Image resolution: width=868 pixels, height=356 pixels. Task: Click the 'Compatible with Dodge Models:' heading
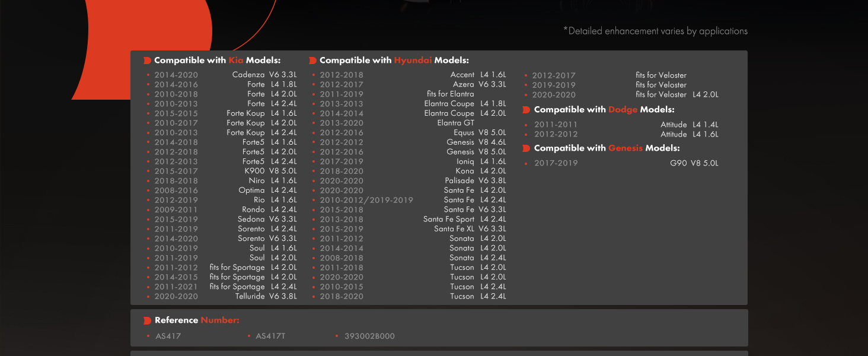[604, 110]
